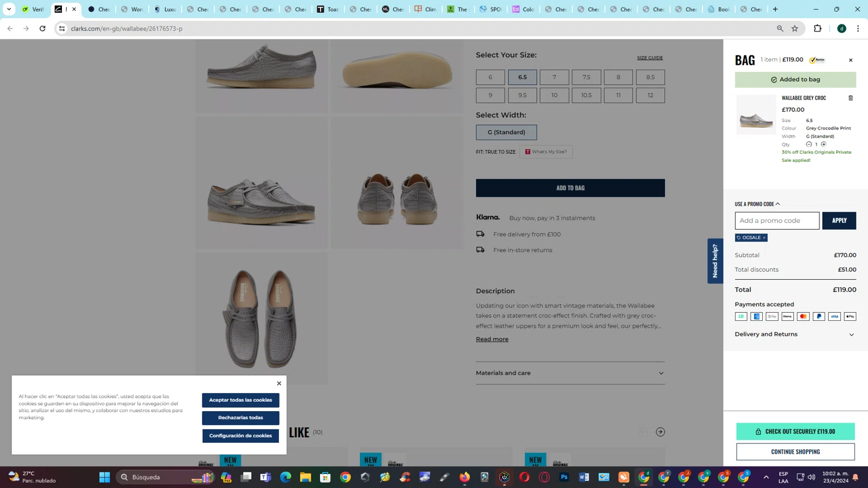Accept all cookies
Viewport: 868px width, 488px height.
[x=241, y=400]
